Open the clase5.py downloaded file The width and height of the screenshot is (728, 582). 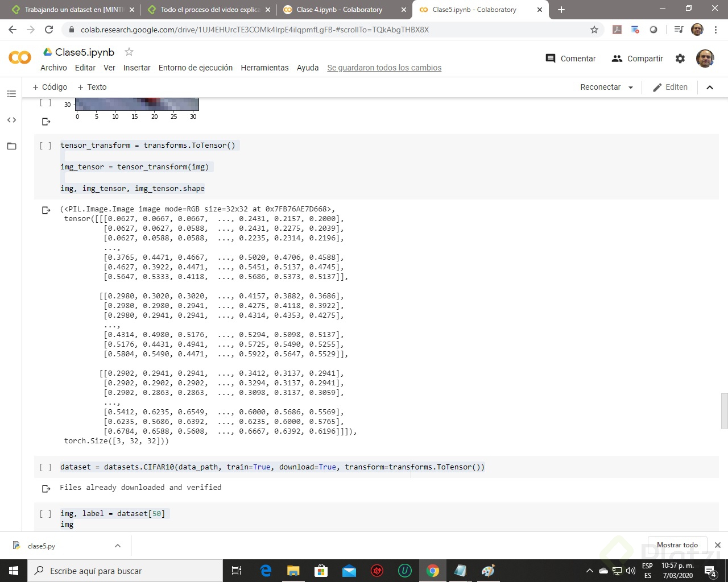[41, 546]
